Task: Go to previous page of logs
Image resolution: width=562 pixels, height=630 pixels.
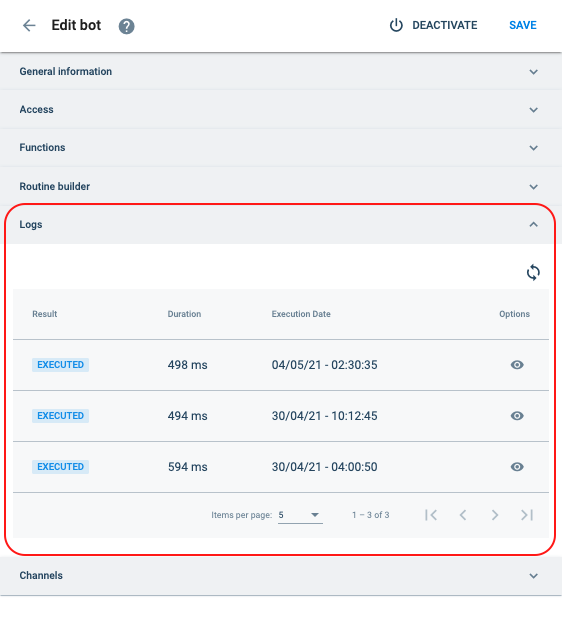Action: [x=463, y=515]
